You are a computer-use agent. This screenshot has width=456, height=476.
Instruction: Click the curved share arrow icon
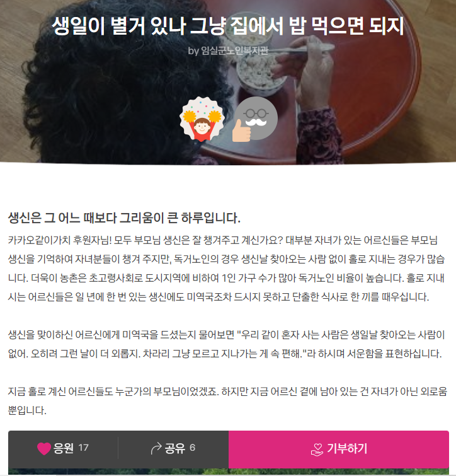tap(156, 448)
